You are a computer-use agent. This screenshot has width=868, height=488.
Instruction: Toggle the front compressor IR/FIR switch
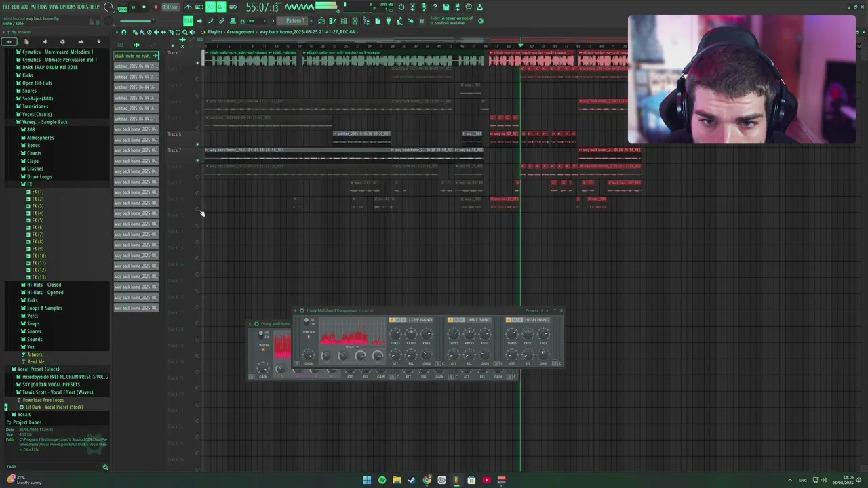[x=307, y=321]
